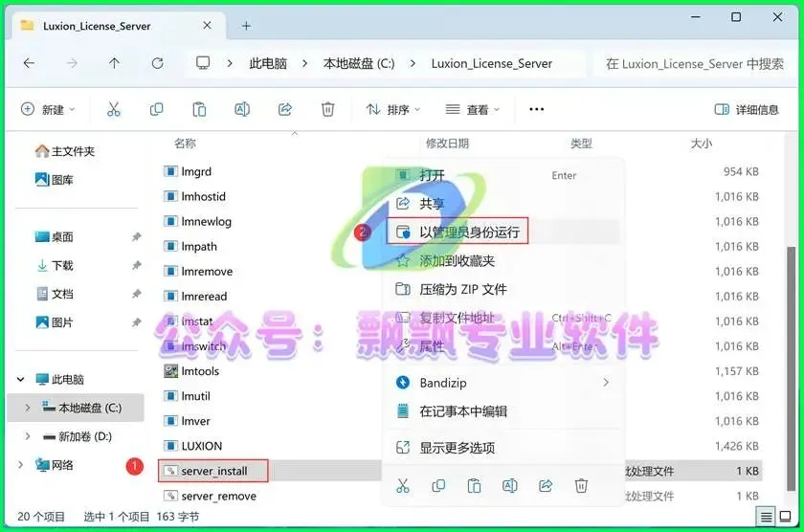
Task: Click the toolbar Copy icon
Action: coord(156,109)
